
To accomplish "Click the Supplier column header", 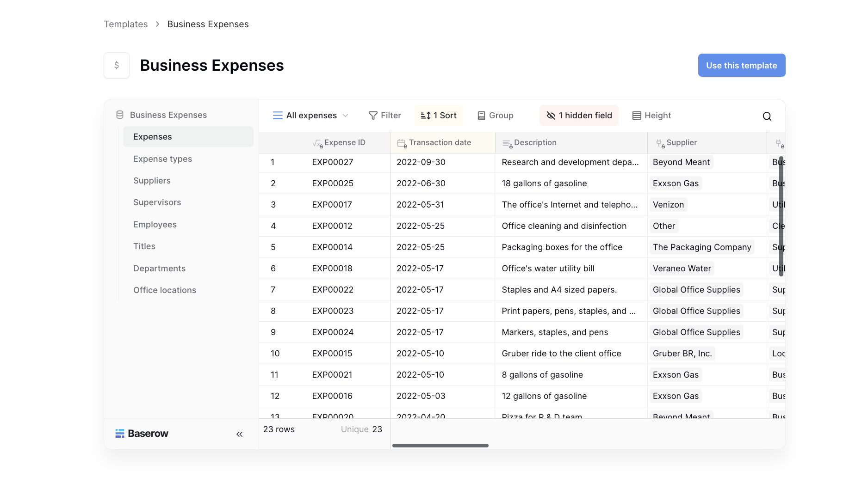I will (707, 143).
